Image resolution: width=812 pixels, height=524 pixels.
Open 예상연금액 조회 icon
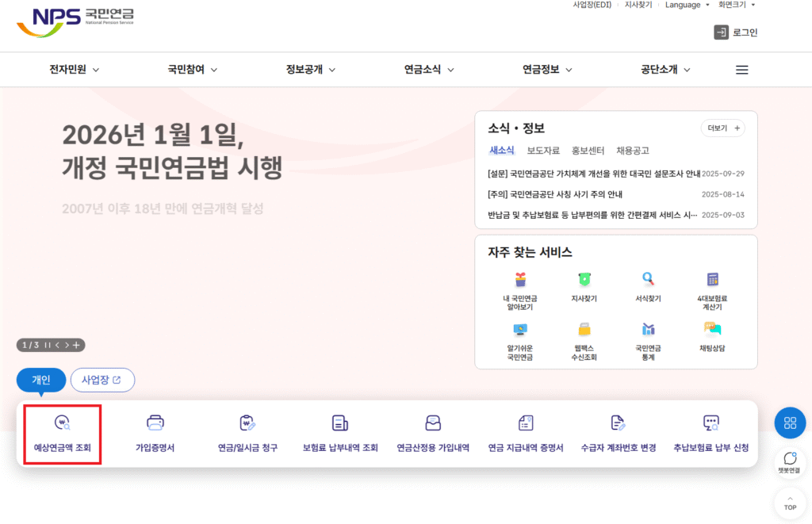[x=62, y=423]
